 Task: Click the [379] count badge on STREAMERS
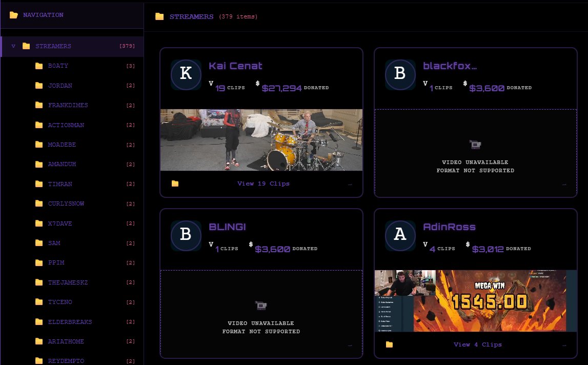(x=127, y=46)
